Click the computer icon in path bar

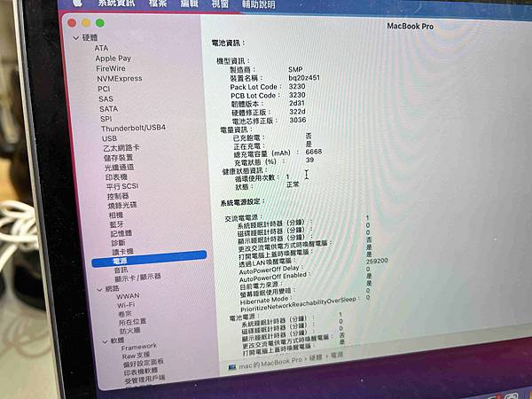(x=232, y=367)
